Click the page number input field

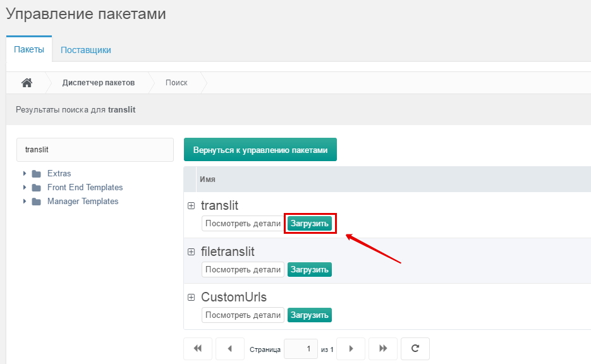click(301, 349)
